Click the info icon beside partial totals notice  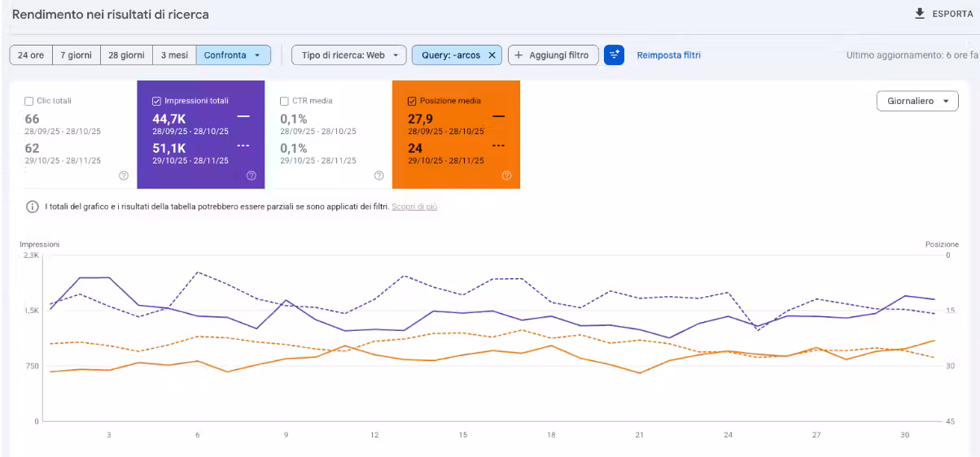(x=33, y=207)
